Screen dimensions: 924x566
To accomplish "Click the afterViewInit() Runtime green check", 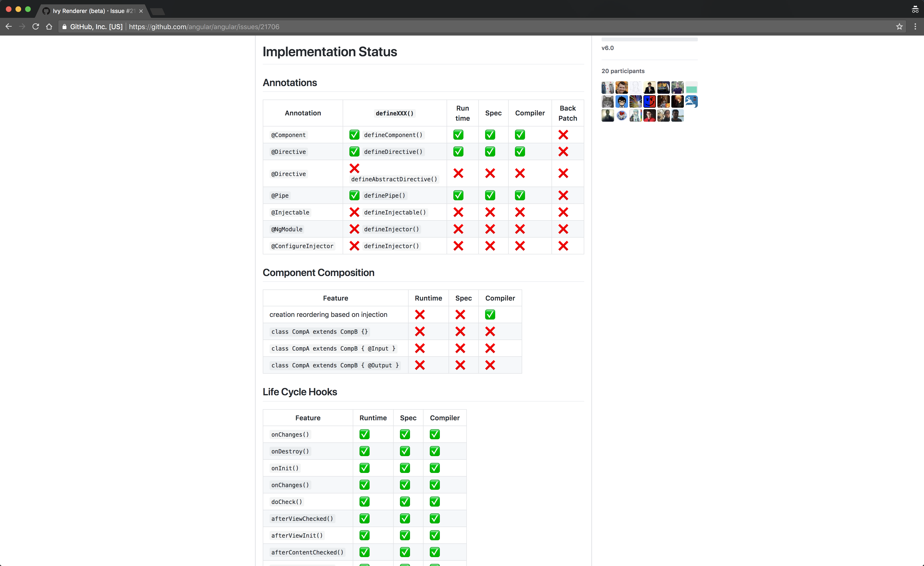I will tap(365, 535).
